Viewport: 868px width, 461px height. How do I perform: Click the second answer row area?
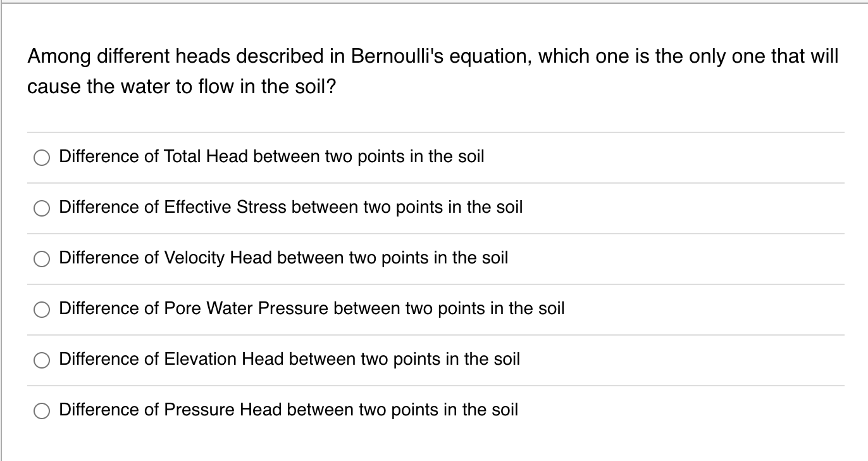(434, 208)
